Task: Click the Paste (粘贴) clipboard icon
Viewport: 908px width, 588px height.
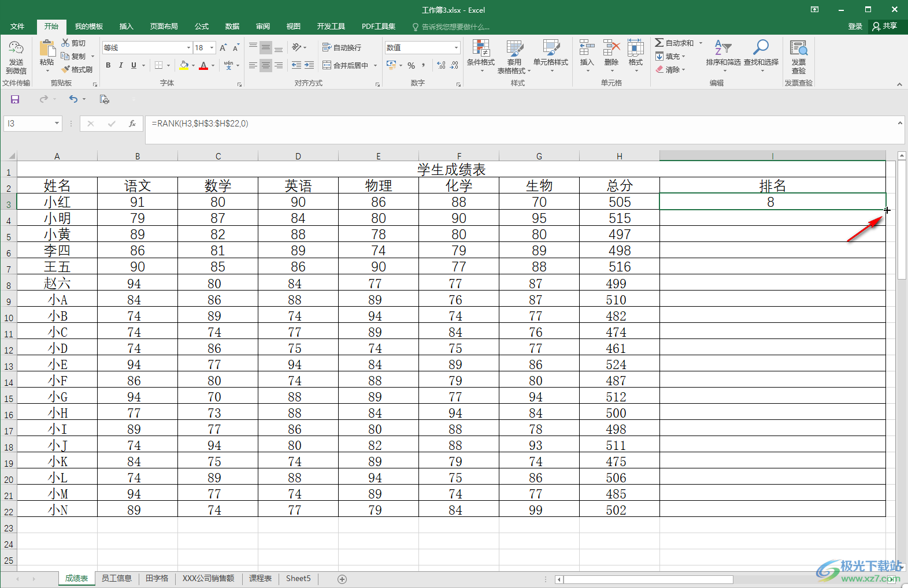Action: pyautogui.click(x=47, y=49)
